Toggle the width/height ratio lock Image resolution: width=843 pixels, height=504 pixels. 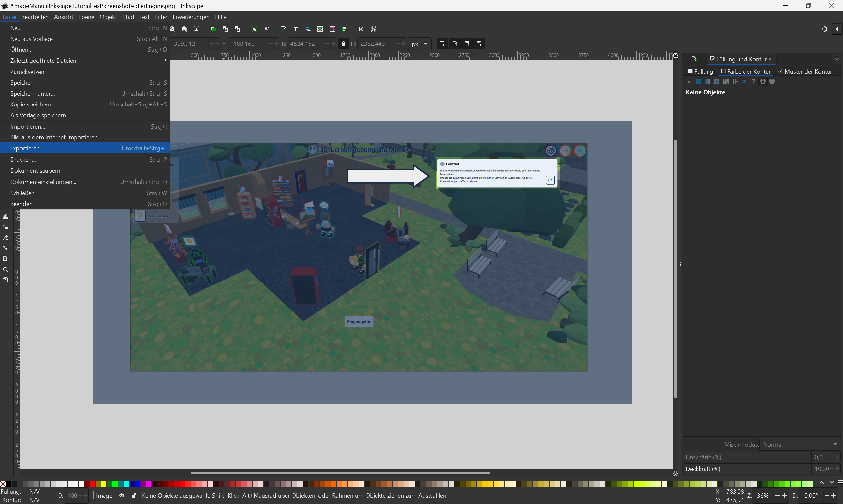344,44
